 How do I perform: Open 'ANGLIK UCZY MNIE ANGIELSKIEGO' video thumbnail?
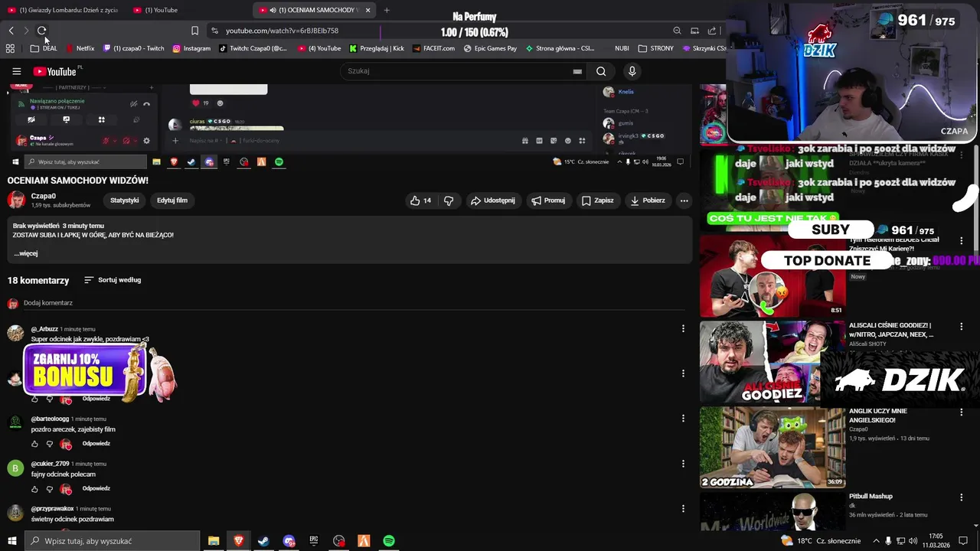tap(773, 447)
